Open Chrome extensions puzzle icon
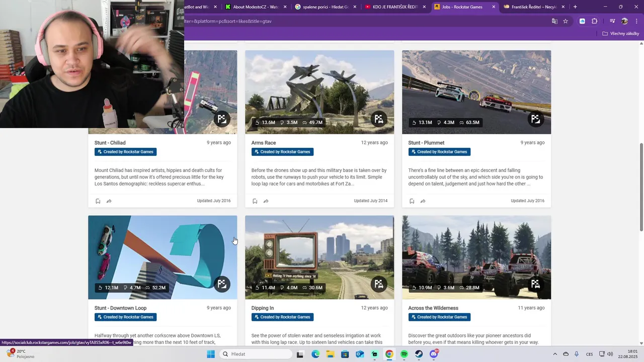The height and width of the screenshot is (362, 644). coord(595,21)
